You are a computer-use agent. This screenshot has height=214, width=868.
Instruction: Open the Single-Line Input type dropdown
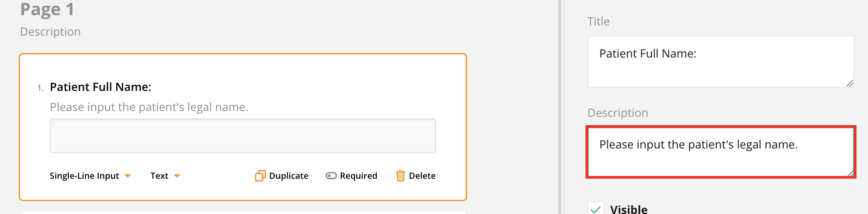84,176
